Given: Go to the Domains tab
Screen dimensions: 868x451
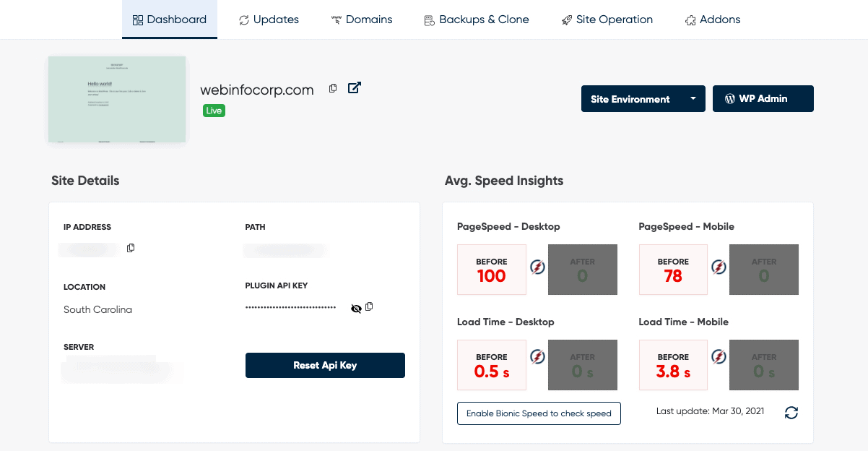Looking at the screenshot, I should click(362, 20).
